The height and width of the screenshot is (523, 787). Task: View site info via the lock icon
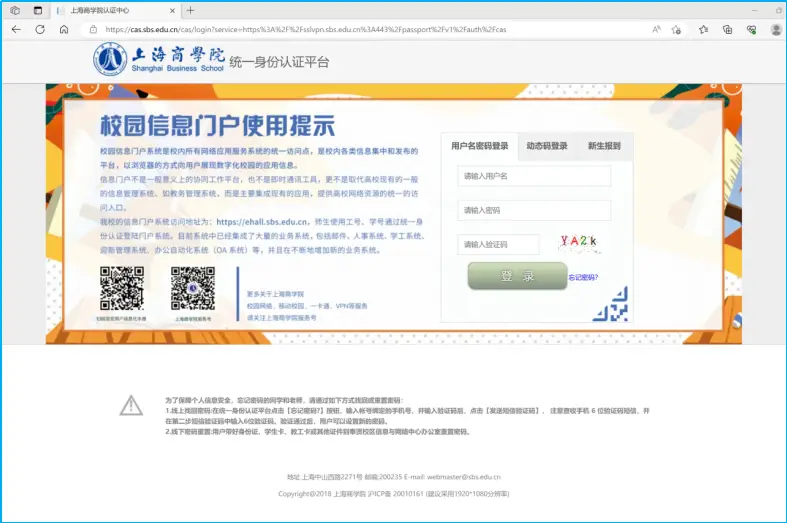click(93, 30)
